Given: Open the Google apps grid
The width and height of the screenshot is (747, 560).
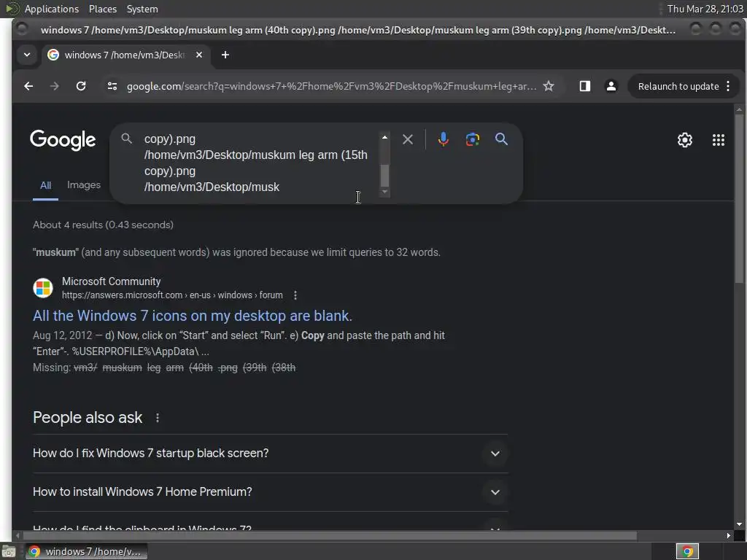Looking at the screenshot, I should [x=719, y=140].
